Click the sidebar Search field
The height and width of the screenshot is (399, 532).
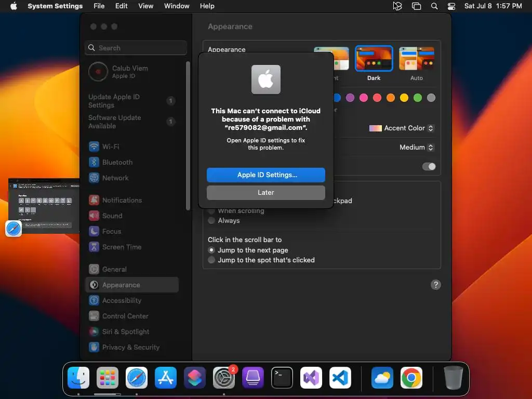click(x=136, y=48)
